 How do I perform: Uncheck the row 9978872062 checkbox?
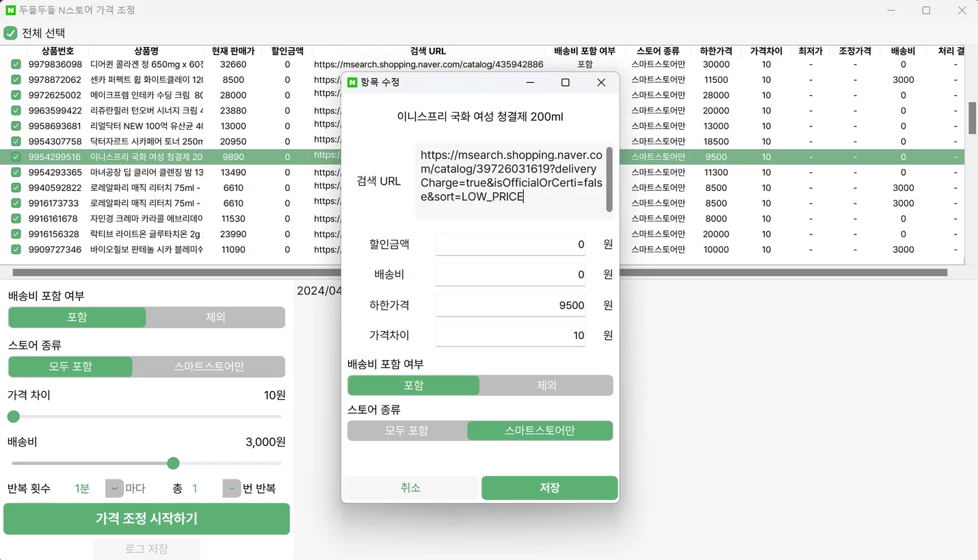pos(16,80)
